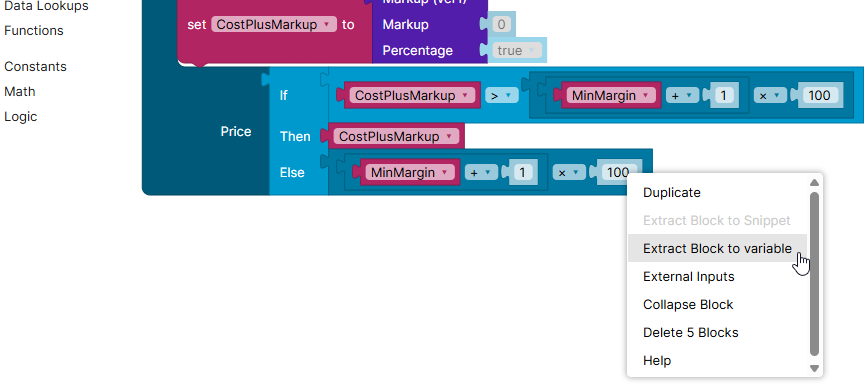
Task: Open CostPlusMarkup dropdown in the Then row
Action: point(396,136)
